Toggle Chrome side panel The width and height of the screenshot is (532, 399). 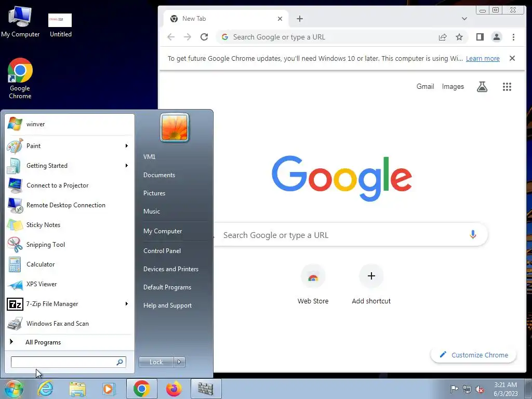[x=480, y=37]
